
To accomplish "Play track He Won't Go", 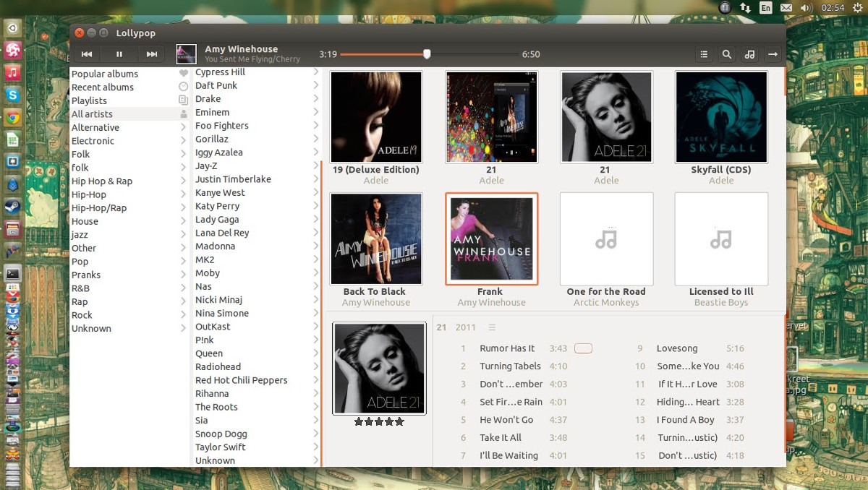I will pos(506,420).
